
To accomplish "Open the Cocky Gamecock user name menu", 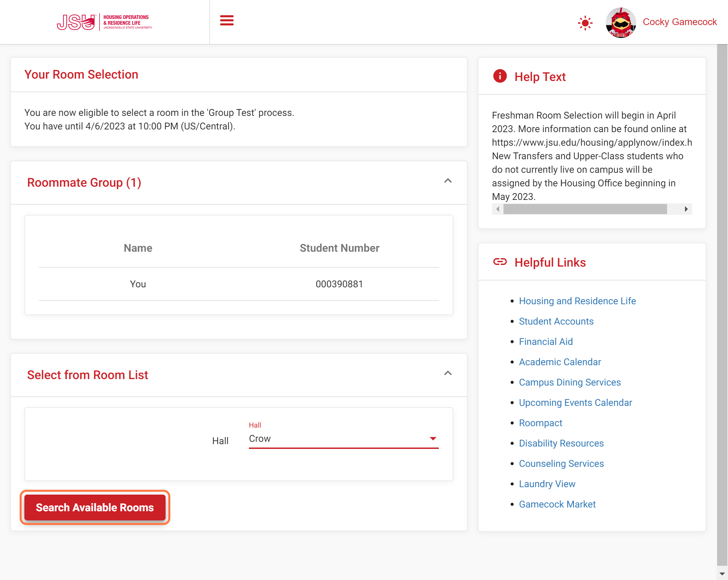I will coord(680,22).
